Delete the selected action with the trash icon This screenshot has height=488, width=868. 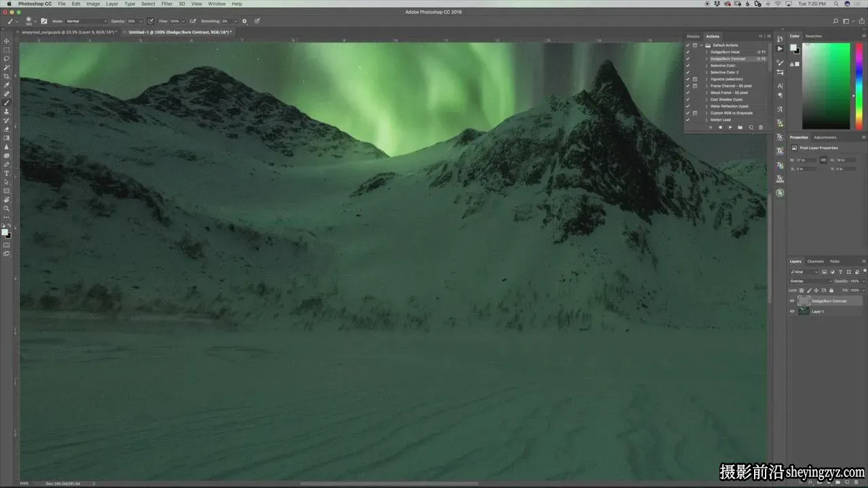[x=761, y=127]
